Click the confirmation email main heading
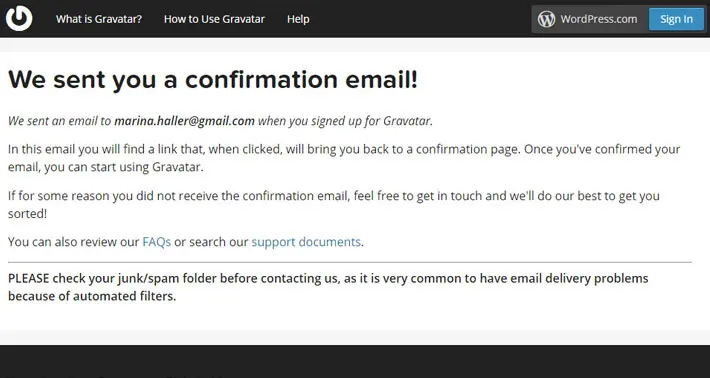This screenshot has width=710, height=378. tap(213, 80)
